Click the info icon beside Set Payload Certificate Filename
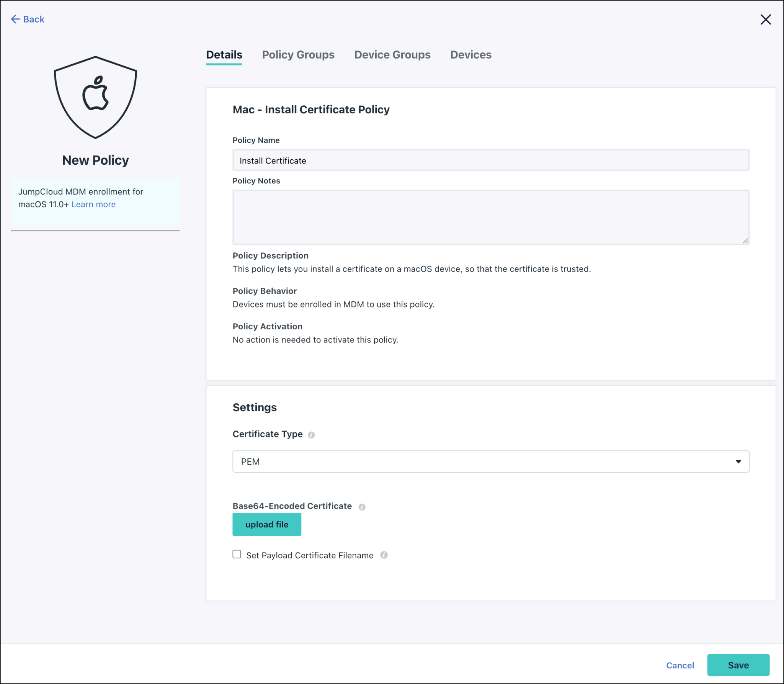Screen dimensions: 784x684 [384, 555]
